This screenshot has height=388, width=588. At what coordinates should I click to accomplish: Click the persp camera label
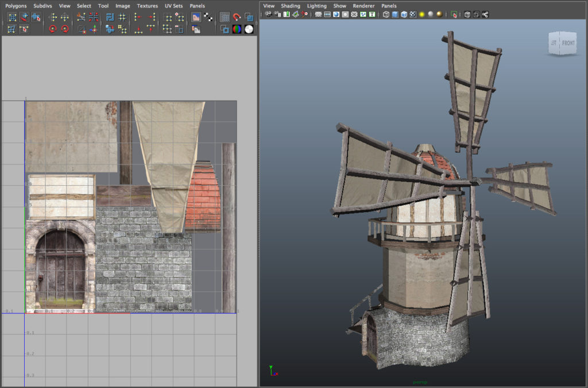pos(420,382)
